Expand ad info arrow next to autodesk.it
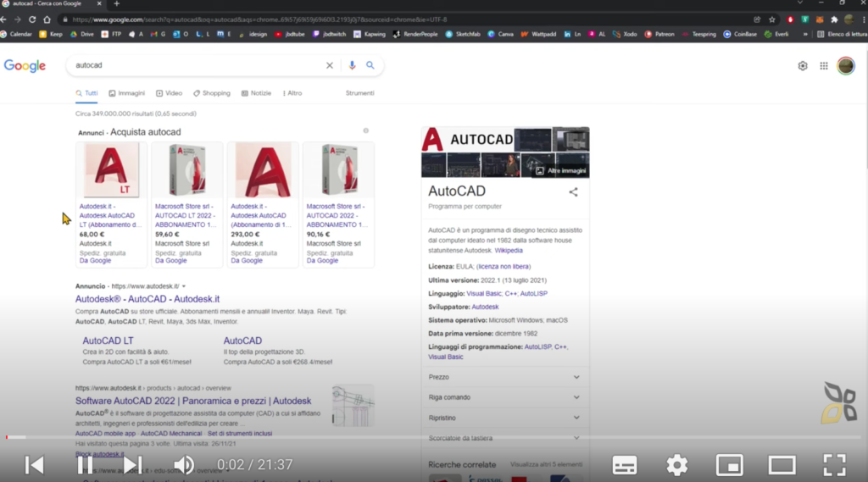The image size is (868, 482). pyautogui.click(x=184, y=286)
